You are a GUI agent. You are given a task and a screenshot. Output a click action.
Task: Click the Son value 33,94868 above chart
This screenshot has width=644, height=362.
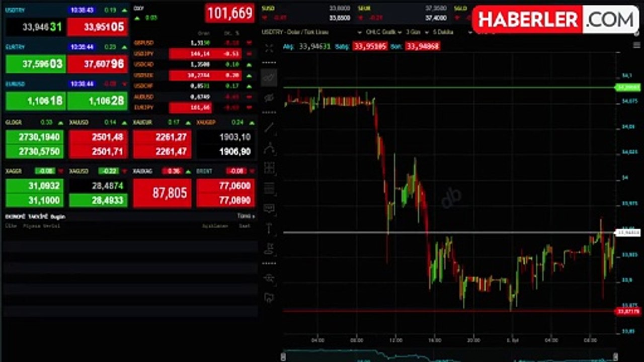(x=422, y=46)
